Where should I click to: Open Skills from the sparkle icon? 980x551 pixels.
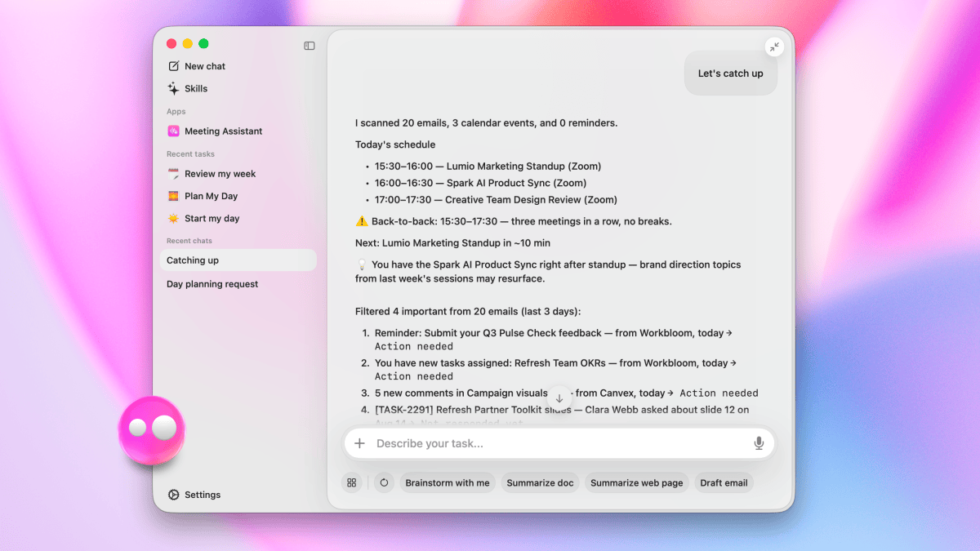[x=173, y=88]
